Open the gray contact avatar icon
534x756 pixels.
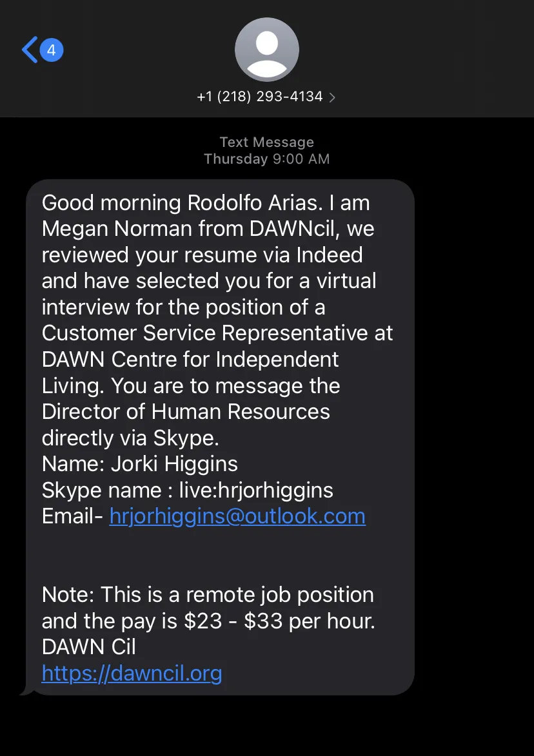(x=267, y=50)
